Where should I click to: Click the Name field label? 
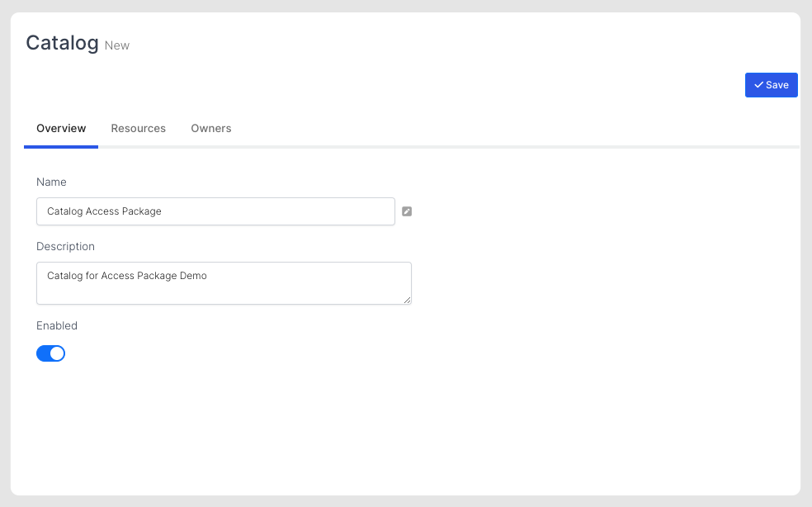pyautogui.click(x=51, y=182)
